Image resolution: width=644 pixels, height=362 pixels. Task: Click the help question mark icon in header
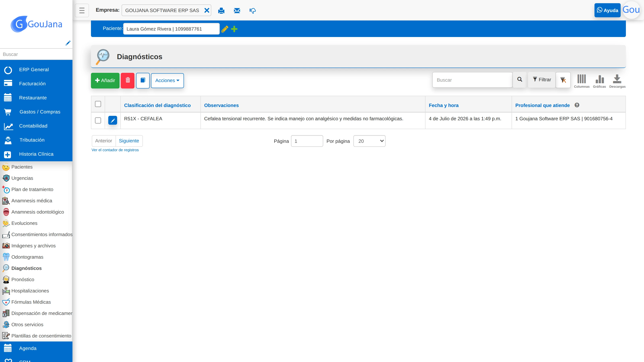(577, 105)
